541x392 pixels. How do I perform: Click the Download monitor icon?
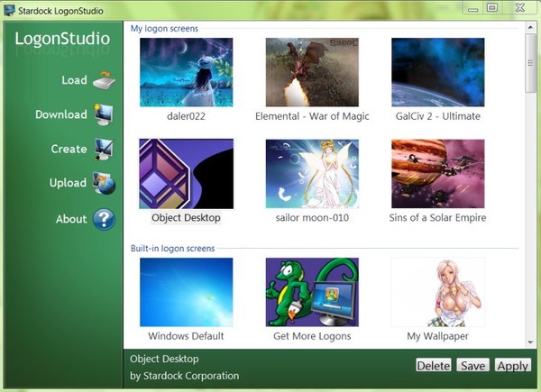(104, 114)
